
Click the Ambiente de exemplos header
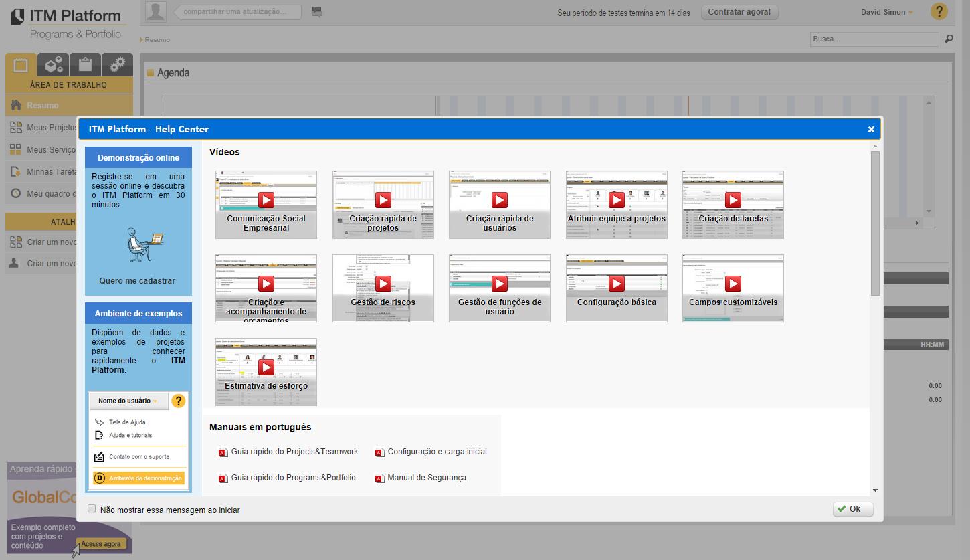[x=138, y=314]
